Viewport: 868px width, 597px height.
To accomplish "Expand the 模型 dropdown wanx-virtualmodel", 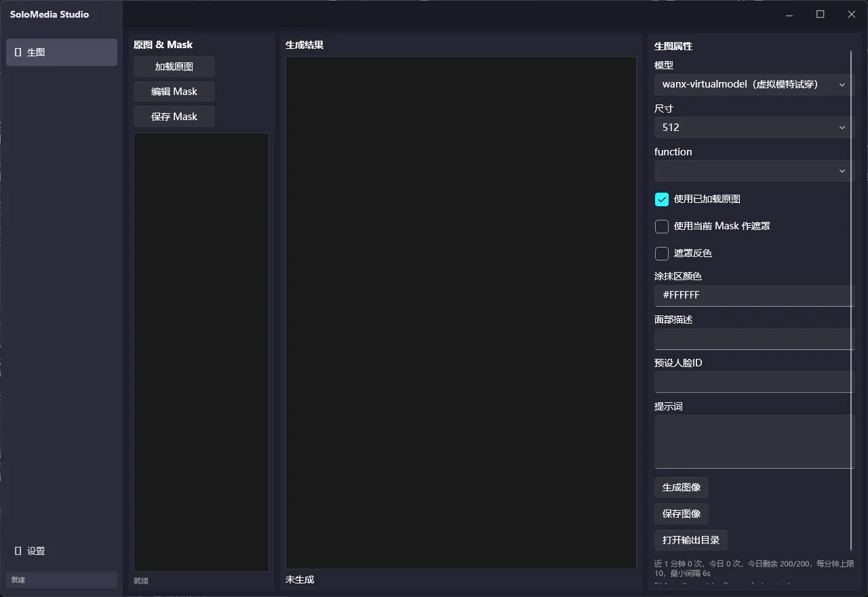I will tap(754, 85).
